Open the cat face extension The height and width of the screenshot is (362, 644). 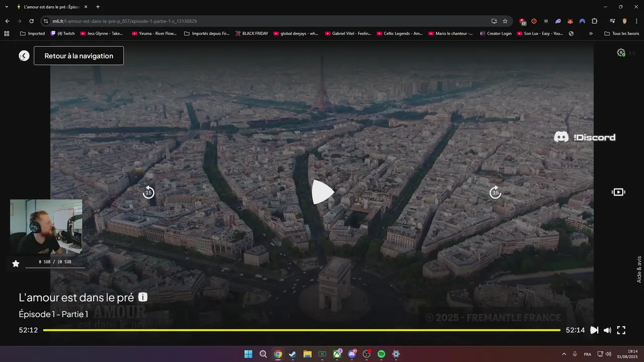(x=546, y=21)
